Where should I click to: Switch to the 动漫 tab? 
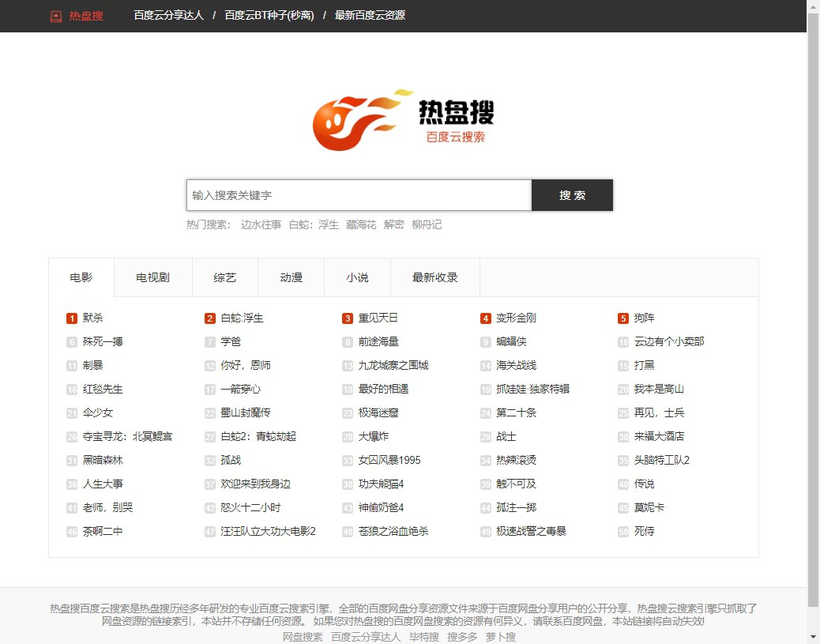coord(292,277)
